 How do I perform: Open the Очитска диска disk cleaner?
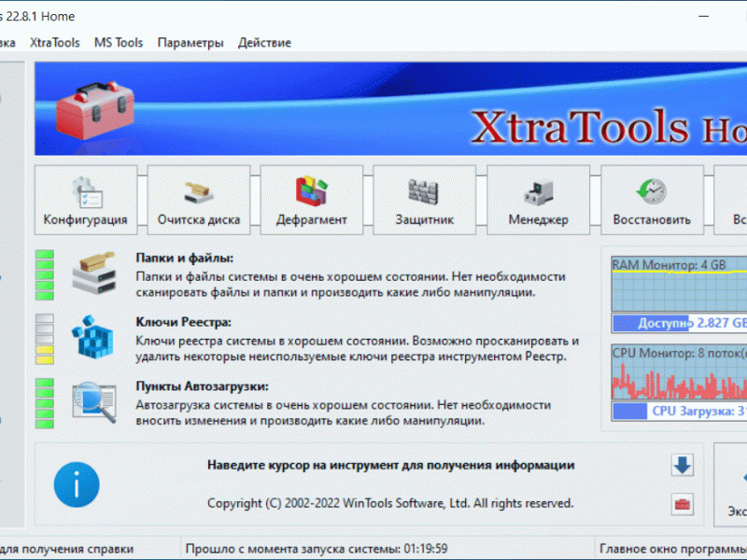[199, 200]
